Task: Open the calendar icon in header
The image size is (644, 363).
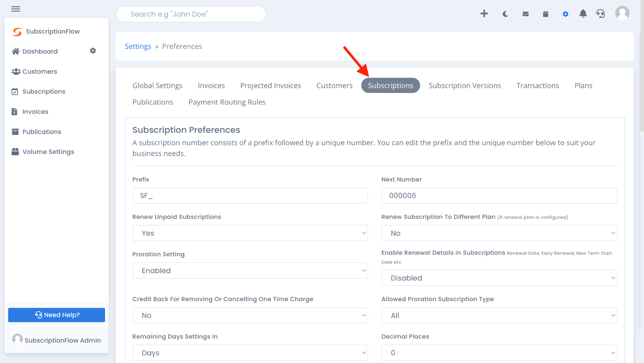Action: coord(545,14)
